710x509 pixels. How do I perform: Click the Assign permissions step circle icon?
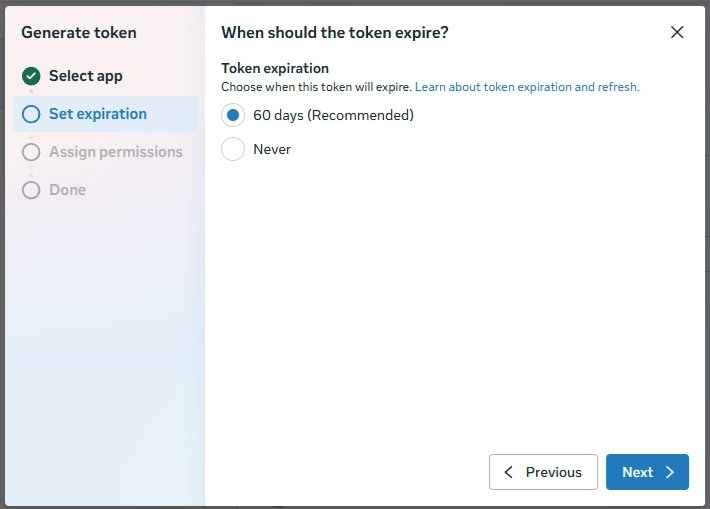point(31,152)
